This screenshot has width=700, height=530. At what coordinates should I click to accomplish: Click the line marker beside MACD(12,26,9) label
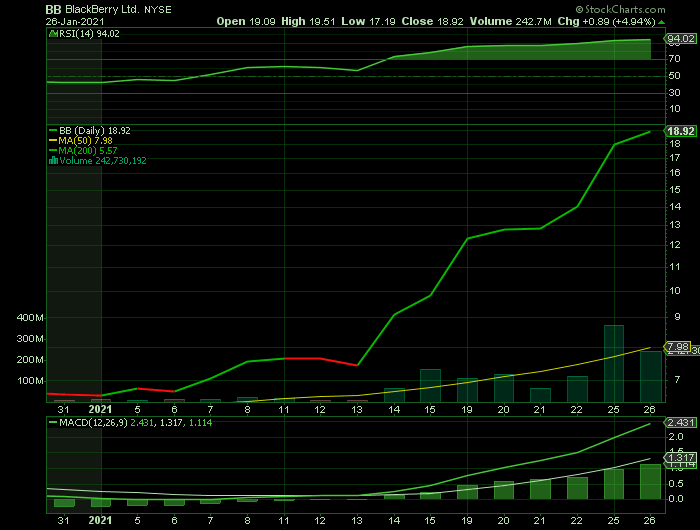[x=54, y=423]
